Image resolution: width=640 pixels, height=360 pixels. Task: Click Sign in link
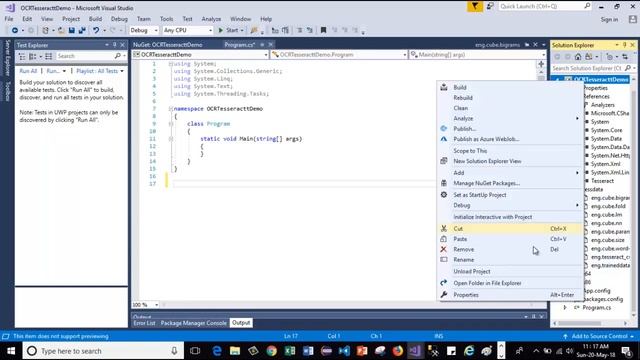point(609,19)
